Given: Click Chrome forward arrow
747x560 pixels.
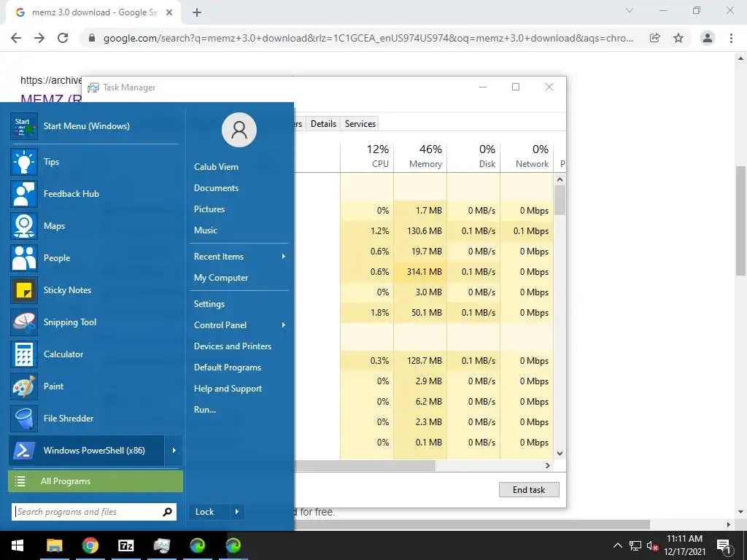Looking at the screenshot, I should [39, 38].
